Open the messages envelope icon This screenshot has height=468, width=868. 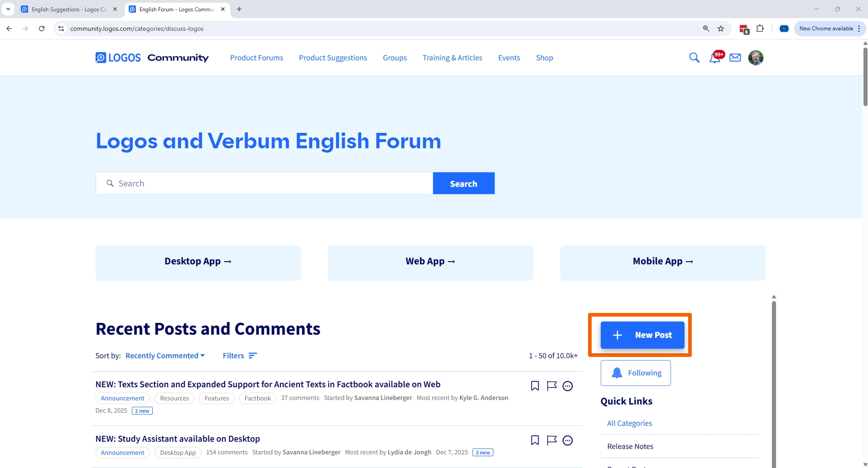click(735, 58)
